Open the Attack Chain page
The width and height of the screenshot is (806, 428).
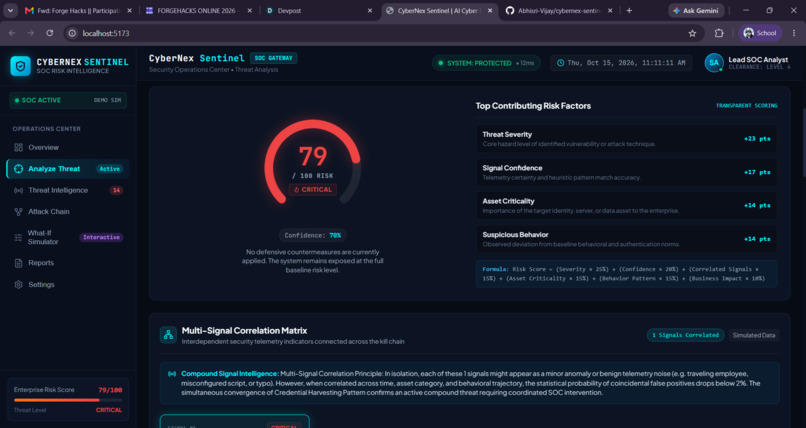click(x=67, y=211)
